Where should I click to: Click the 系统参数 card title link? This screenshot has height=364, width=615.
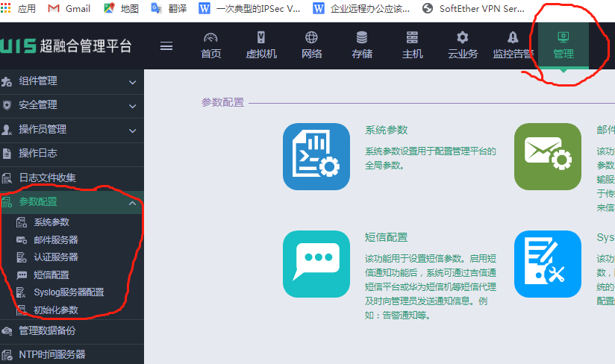pos(387,130)
